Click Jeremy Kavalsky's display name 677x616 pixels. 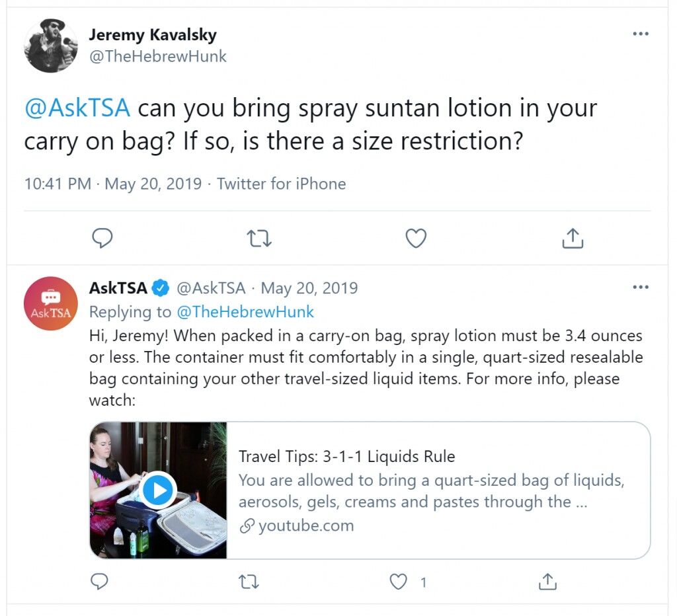(x=153, y=34)
